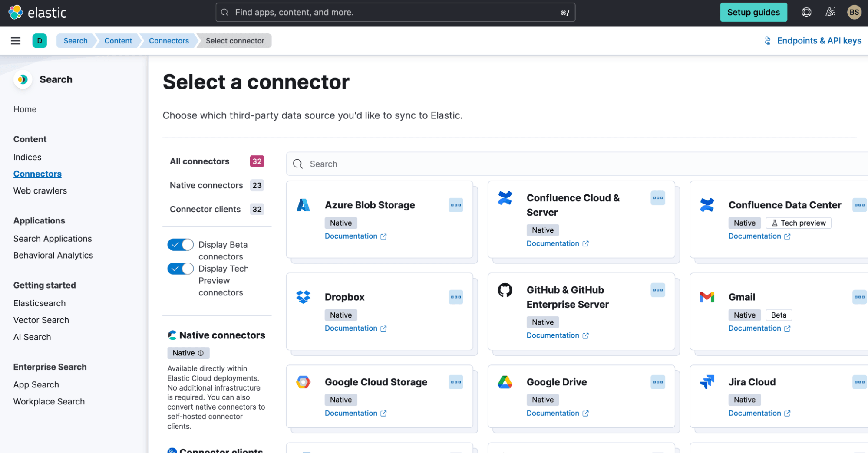Open the help icon in top bar

click(806, 12)
